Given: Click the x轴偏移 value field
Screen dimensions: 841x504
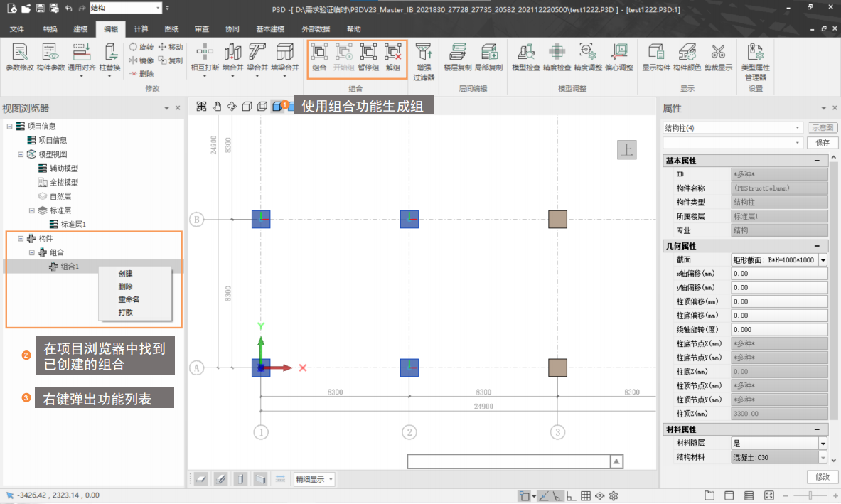Looking at the screenshot, I should point(778,274).
